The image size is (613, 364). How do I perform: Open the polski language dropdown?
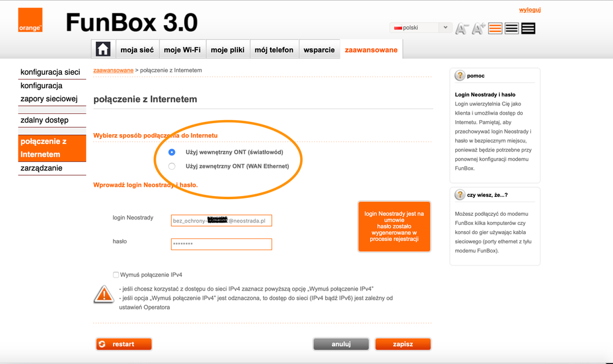[421, 28]
